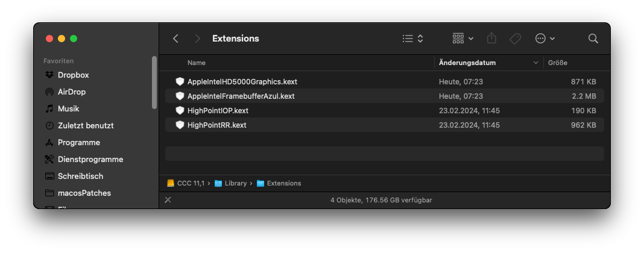Sort by the Größe column header
Image resolution: width=644 pixels, height=253 pixels.
coord(557,63)
